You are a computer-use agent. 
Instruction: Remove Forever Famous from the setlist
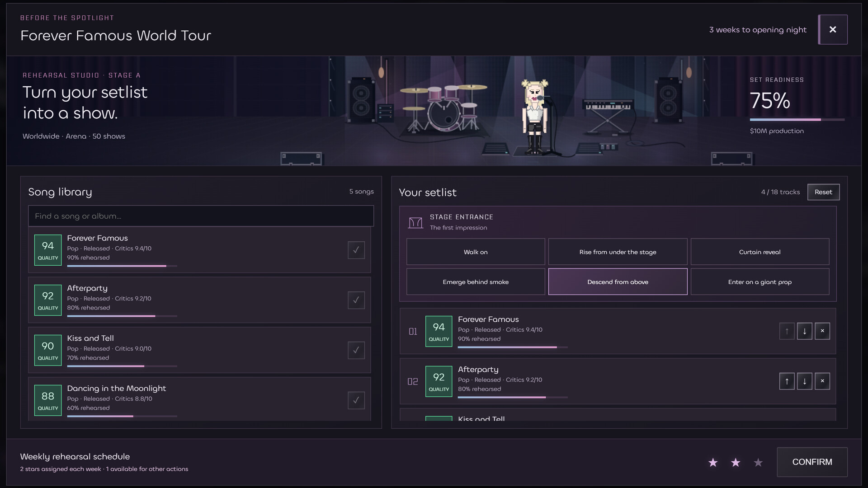[822, 331]
